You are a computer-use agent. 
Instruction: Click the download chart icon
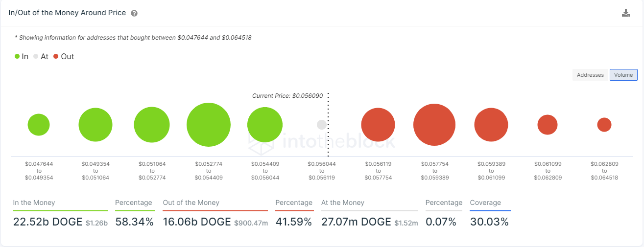(x=625, y=13)
